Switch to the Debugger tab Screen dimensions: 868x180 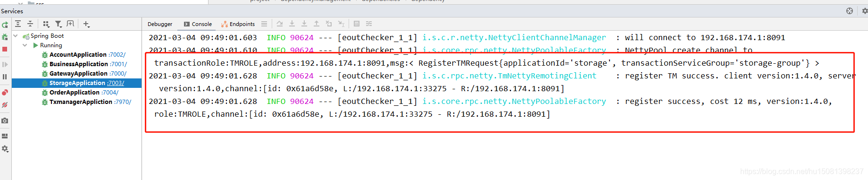160,24
